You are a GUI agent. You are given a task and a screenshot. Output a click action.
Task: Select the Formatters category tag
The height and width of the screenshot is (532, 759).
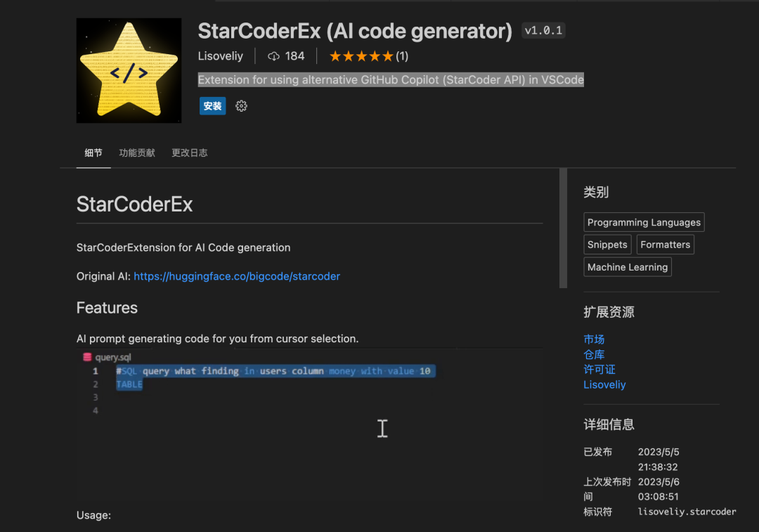tap(665, 245)
